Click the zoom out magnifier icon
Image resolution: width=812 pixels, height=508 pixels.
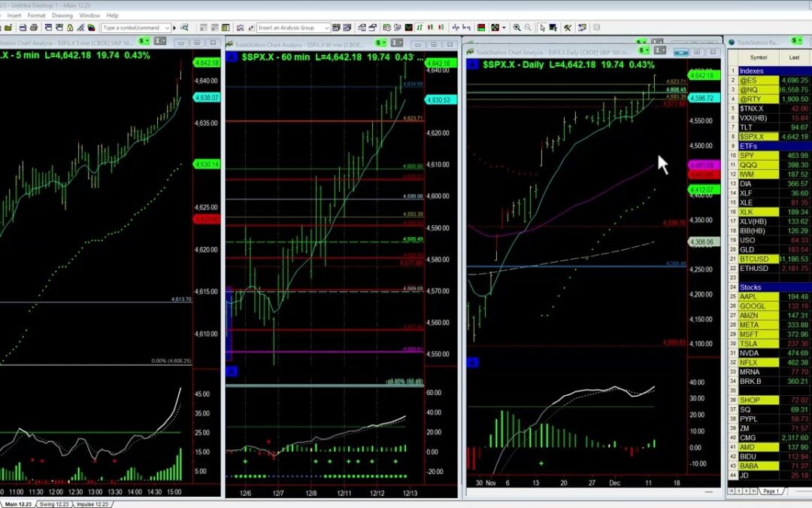(528, 28)
